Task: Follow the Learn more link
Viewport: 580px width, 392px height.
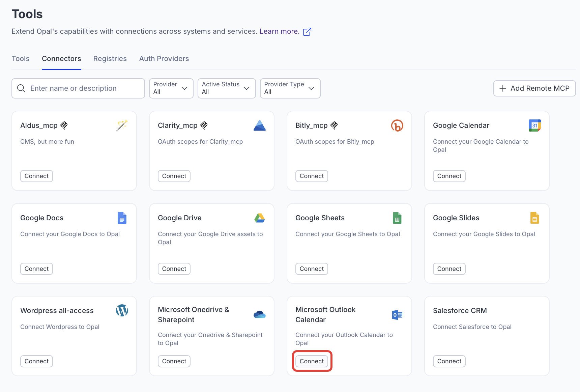Action: coord(279,31)
